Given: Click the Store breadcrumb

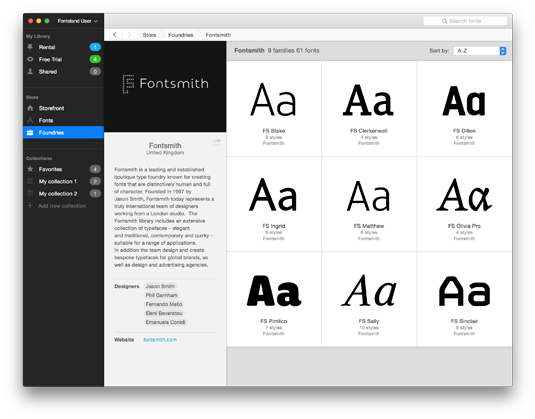Looking at the screenshot, I should (149, 35).
